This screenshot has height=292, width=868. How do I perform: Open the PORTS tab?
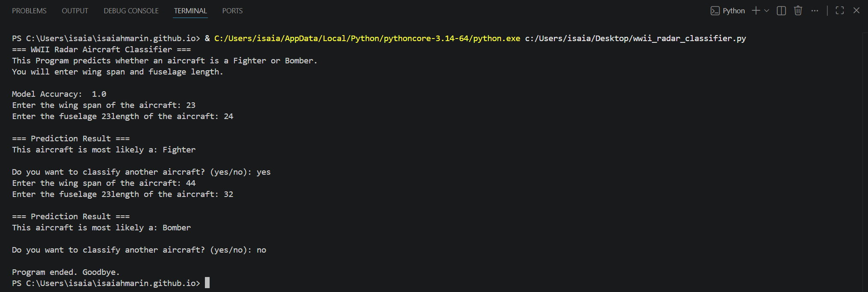pos(232,10)
